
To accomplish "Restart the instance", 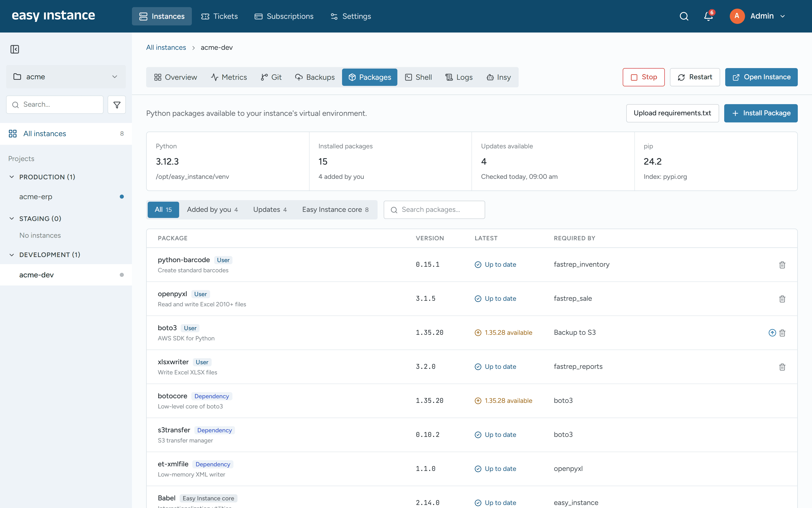I will (x=695, y=77).
